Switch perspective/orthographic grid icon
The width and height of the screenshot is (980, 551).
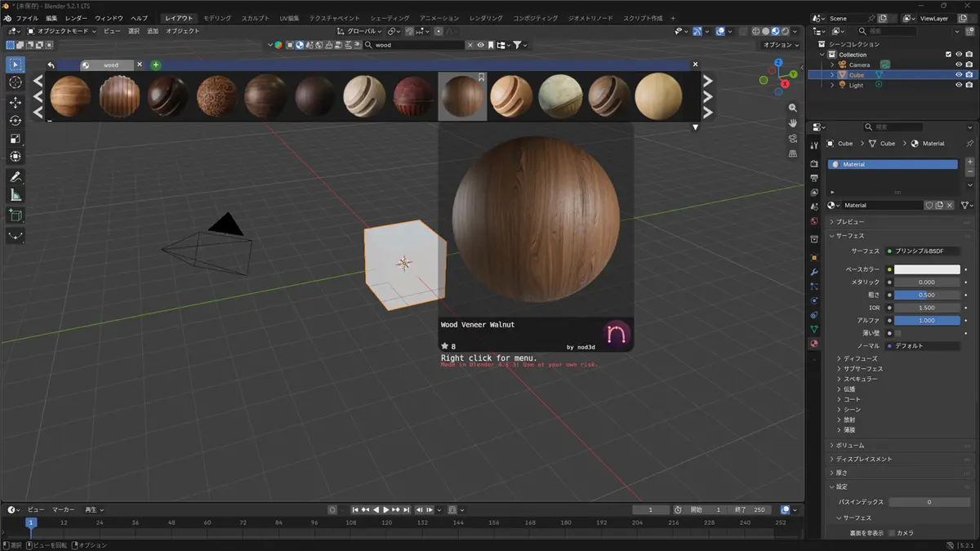[792, 153]
